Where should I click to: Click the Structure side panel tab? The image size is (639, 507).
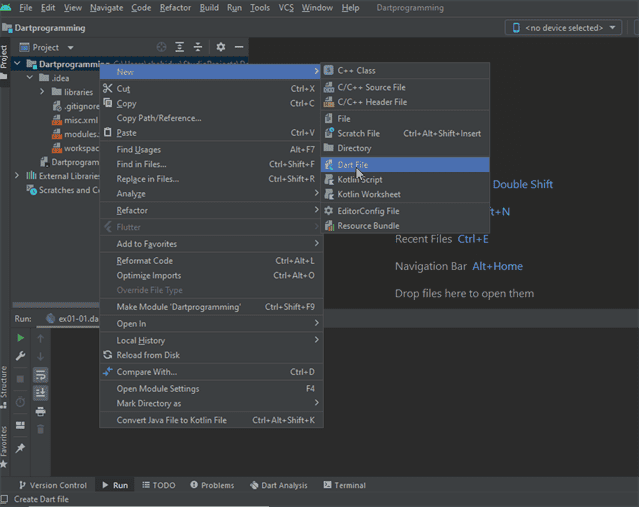4,386
